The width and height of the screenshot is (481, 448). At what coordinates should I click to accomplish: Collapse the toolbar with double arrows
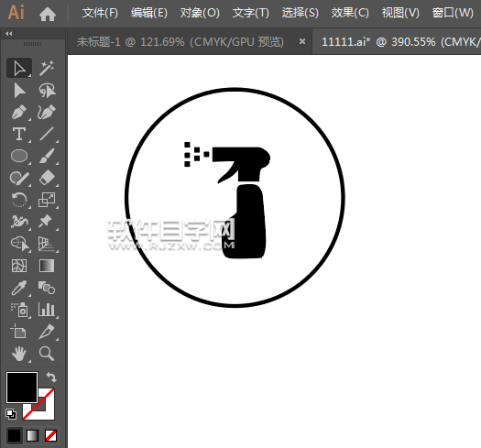point(9,34)
